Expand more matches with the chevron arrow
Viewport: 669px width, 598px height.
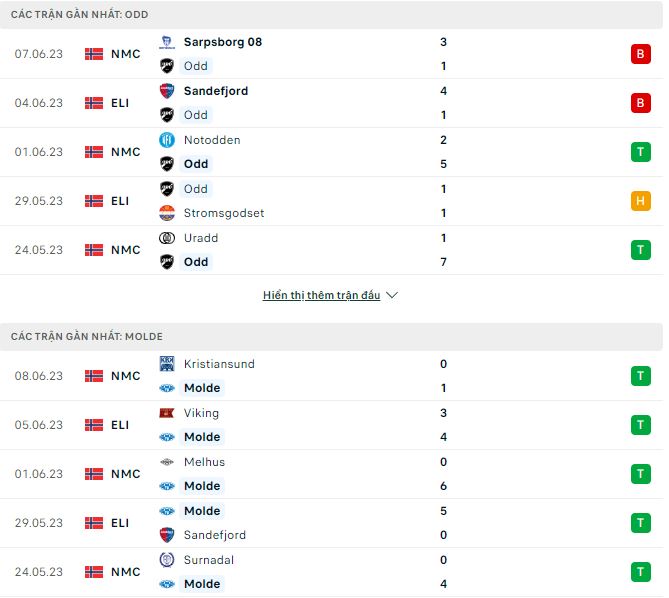(392, 296)
